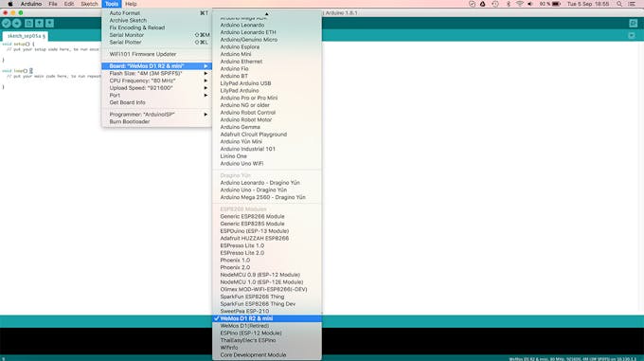Pick WeMos D1(Retired) board

(x=267, y=326)
